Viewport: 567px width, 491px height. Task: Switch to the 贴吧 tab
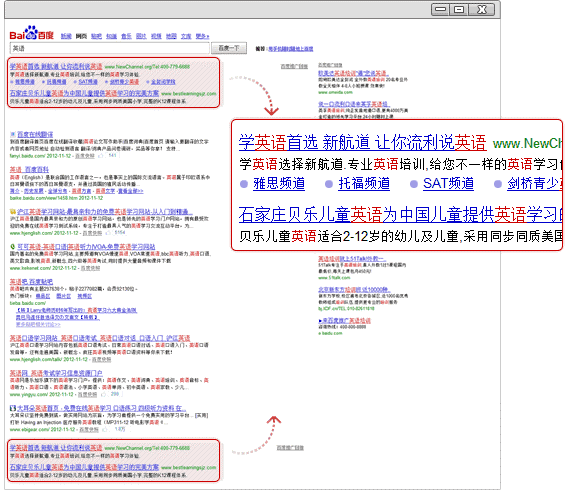pyautogui.click(x=96, y=36)
